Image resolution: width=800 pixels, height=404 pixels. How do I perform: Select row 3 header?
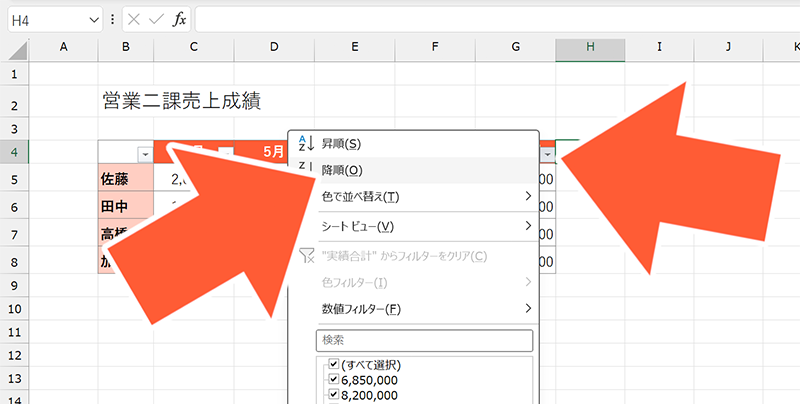point(14,129)
